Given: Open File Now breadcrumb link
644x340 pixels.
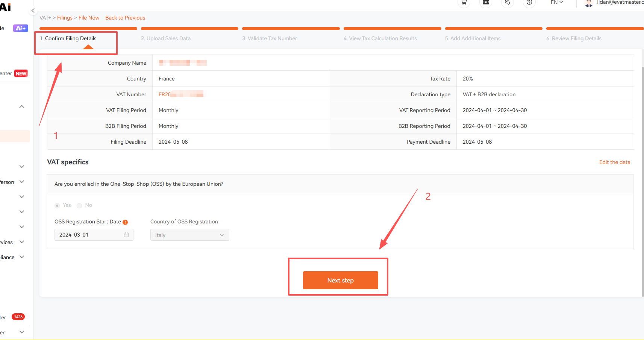Looking at the screenshot, I should (89, 18).
